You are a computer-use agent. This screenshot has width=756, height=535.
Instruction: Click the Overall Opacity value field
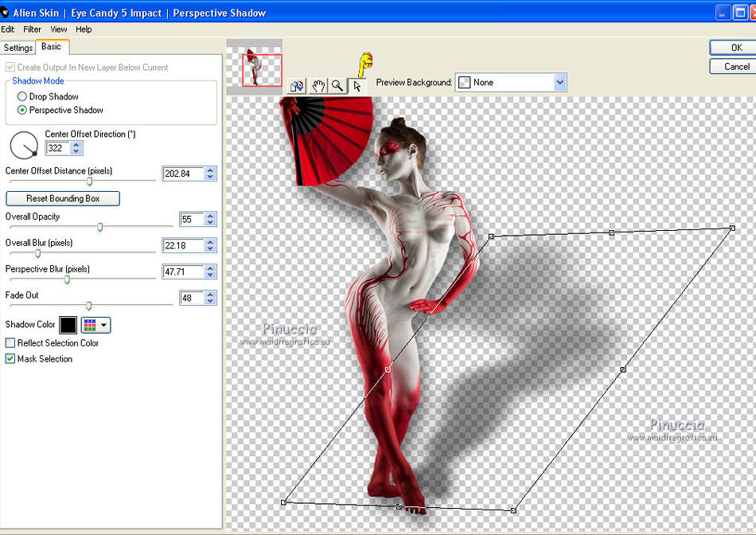[192, 220]
